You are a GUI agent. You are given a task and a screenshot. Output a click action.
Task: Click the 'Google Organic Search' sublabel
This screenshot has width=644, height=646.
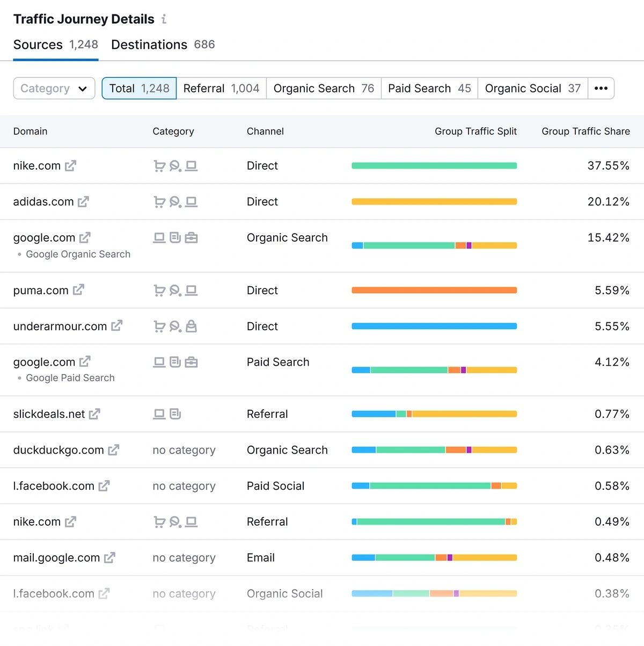78,255
